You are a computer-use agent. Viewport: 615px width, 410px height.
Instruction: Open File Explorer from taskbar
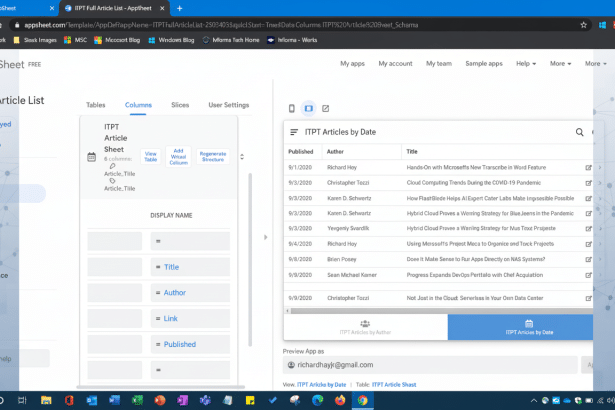pyautogui.click(x=46, y=400)
